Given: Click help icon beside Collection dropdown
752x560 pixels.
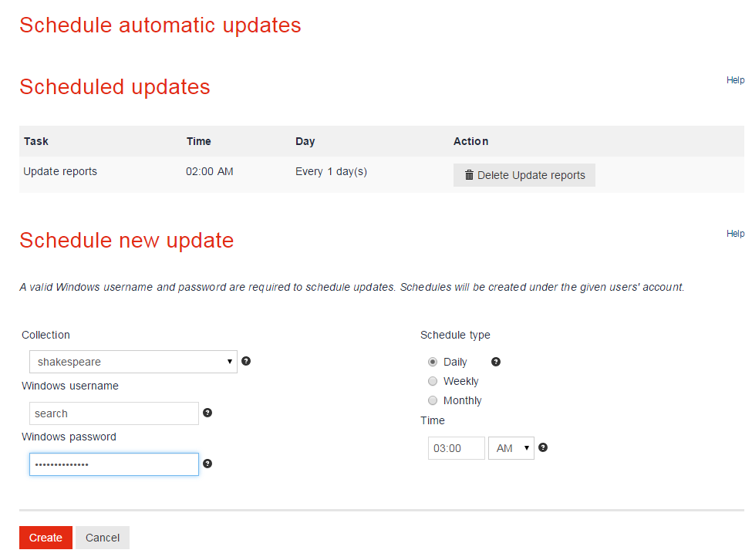Looking at the screenshot, I should coord(246,361).
